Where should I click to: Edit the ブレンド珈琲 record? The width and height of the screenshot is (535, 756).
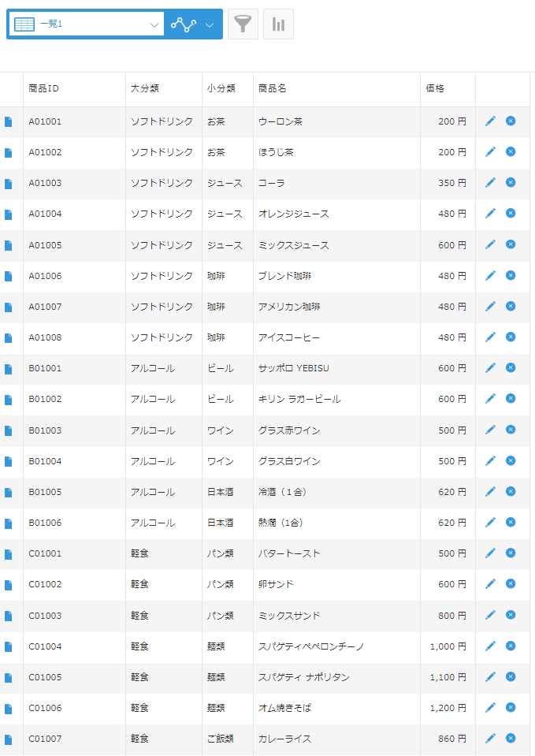click(x=490, y=275)
